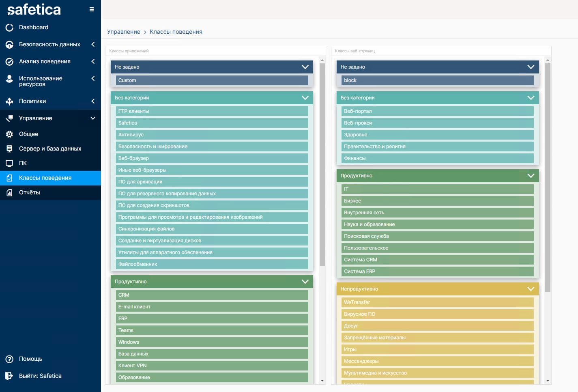This screenshot has height=392, width=578.
Task: Select the Антивирус application class
Action: (212, 135)
